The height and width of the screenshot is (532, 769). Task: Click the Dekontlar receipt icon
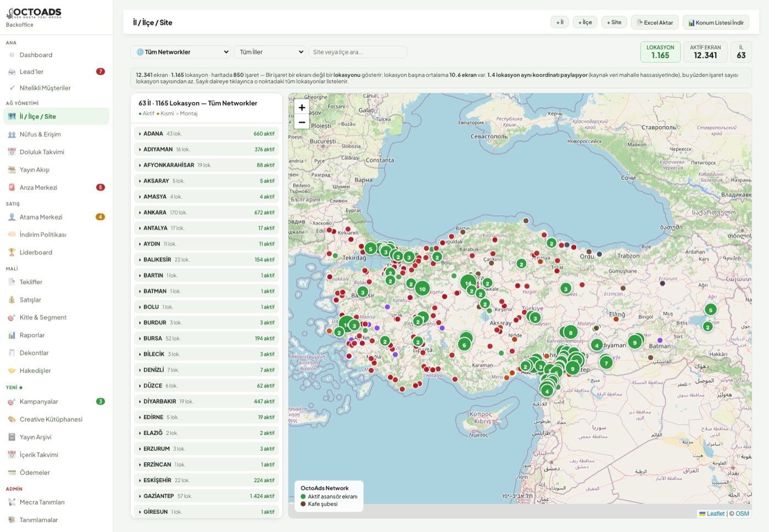12,353
